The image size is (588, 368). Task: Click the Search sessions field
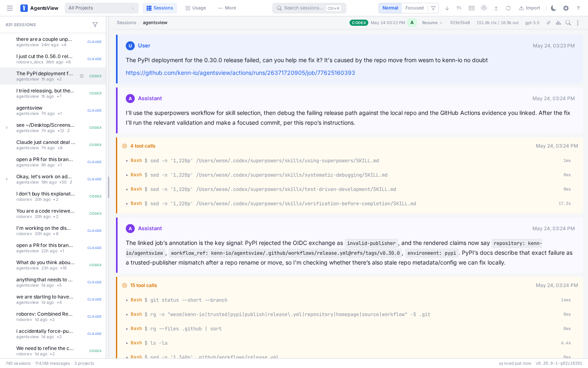coord(309,8)
